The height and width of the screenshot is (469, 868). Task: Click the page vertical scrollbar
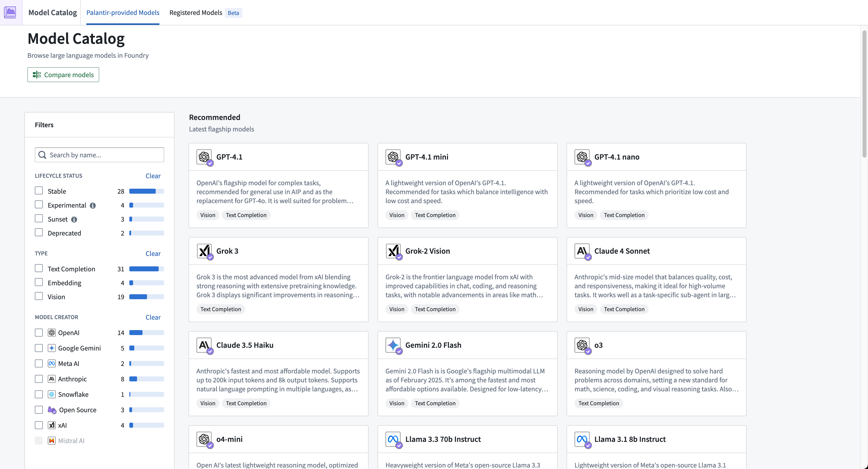point(864,94)
